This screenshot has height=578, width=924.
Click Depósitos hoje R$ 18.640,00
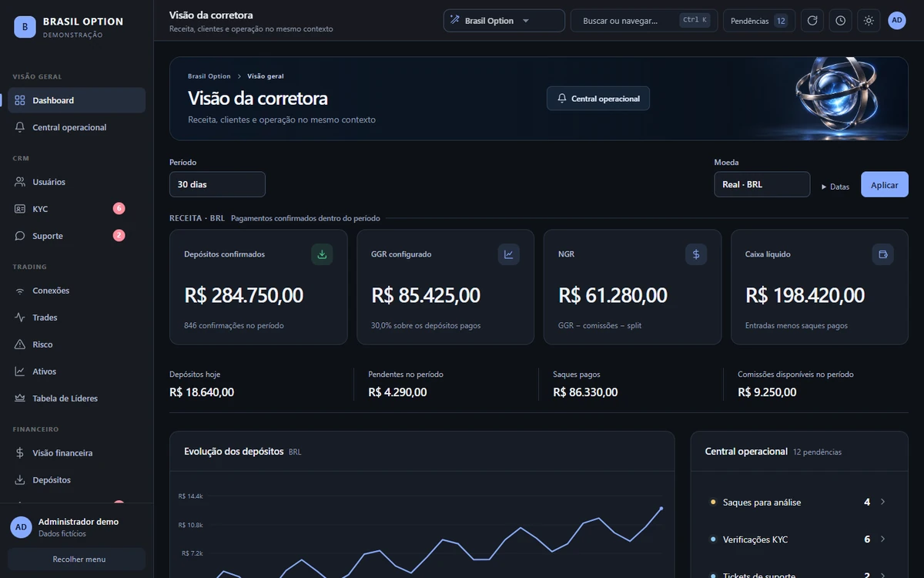pos(202,392)
